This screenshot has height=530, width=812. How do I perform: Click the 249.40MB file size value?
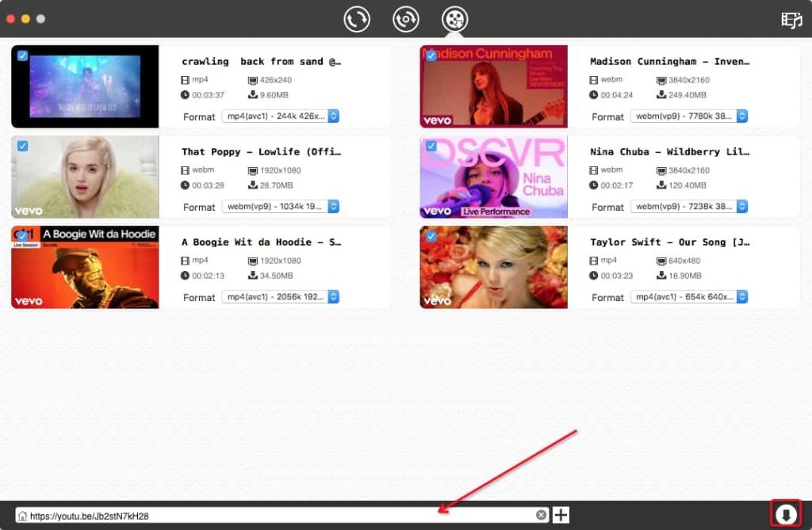pos(688,95)
